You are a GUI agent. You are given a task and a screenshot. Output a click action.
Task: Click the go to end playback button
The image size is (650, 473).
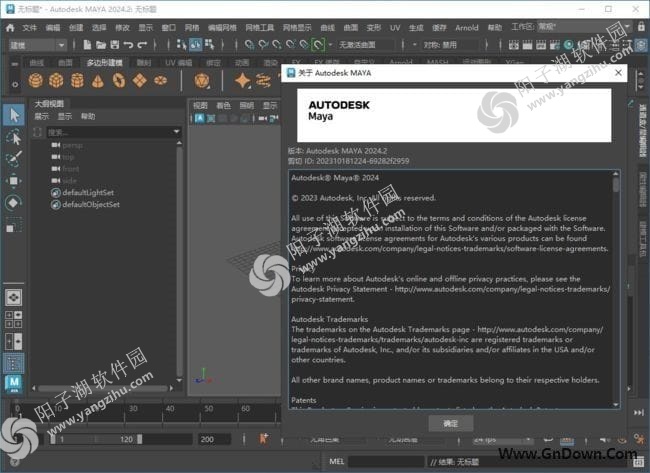point(638,412)
